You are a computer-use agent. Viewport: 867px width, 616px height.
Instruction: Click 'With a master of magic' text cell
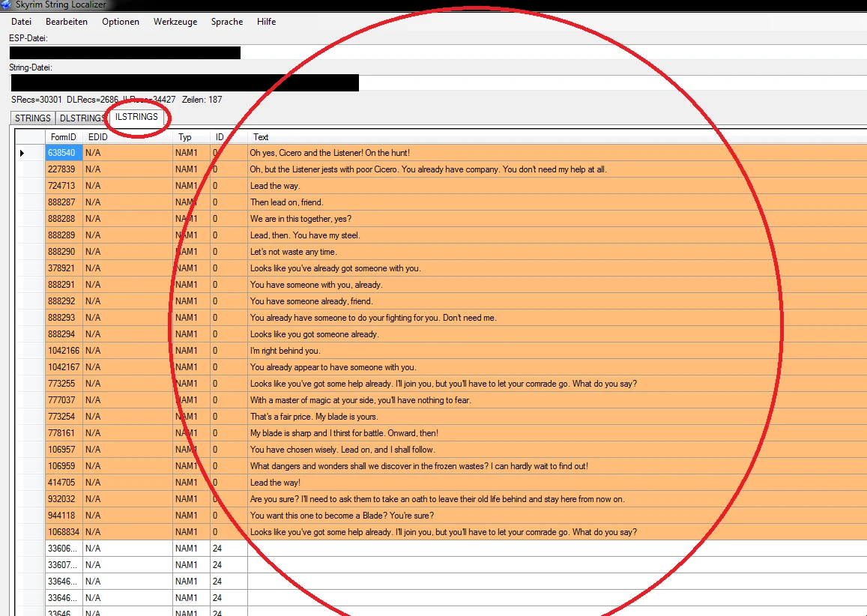(x=558, y=399)
